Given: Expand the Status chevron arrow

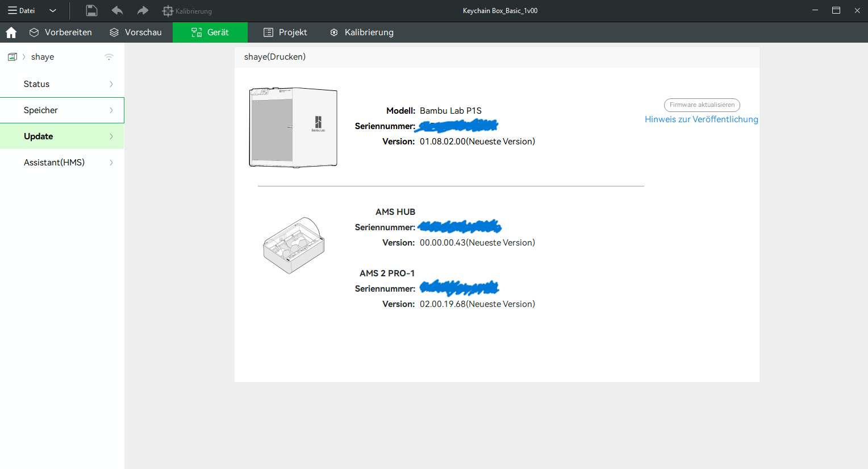Looking at the screenshot, I should 111,84.
